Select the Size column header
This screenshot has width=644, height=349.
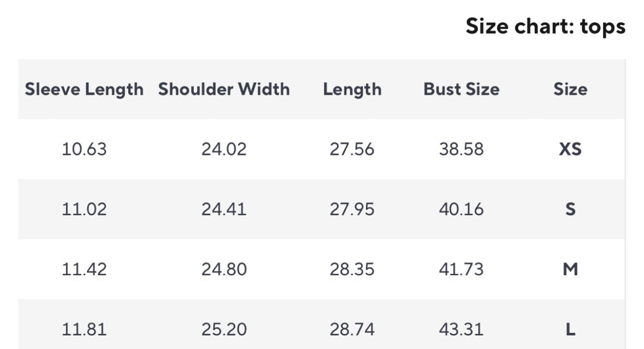(570, 89)
